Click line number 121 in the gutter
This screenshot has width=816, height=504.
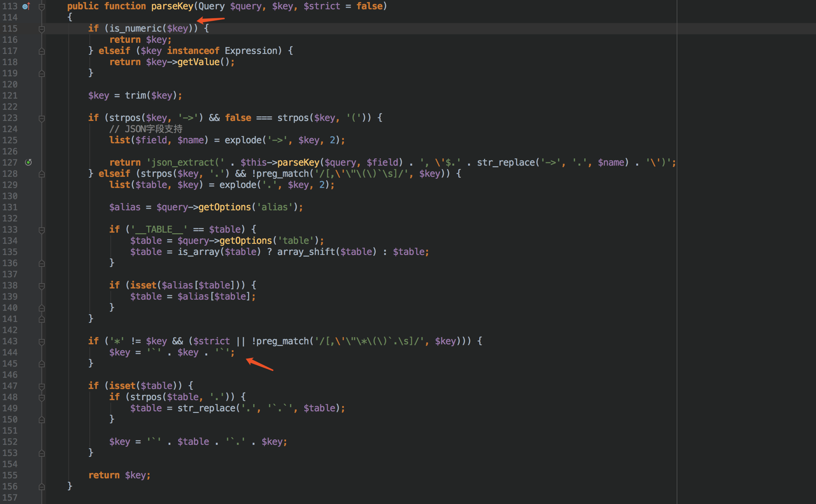(x=9, y=95)
